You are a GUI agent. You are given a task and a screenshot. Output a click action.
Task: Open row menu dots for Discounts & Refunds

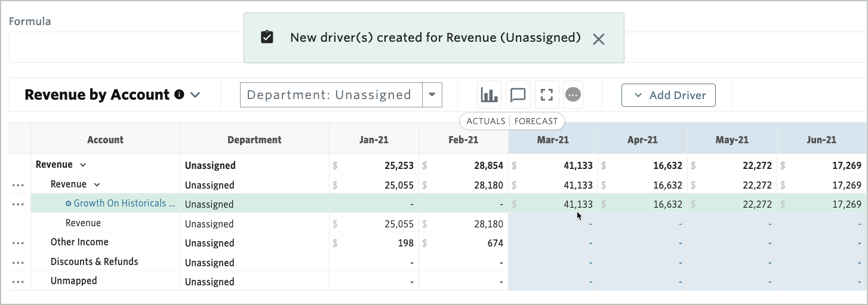18,263
